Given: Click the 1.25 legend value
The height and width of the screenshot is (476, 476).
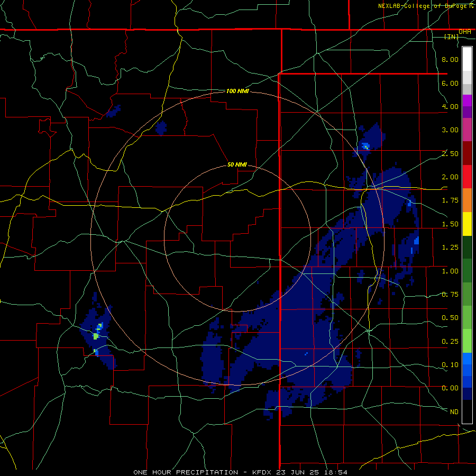Looking at the screenshot, I should 450,248.
